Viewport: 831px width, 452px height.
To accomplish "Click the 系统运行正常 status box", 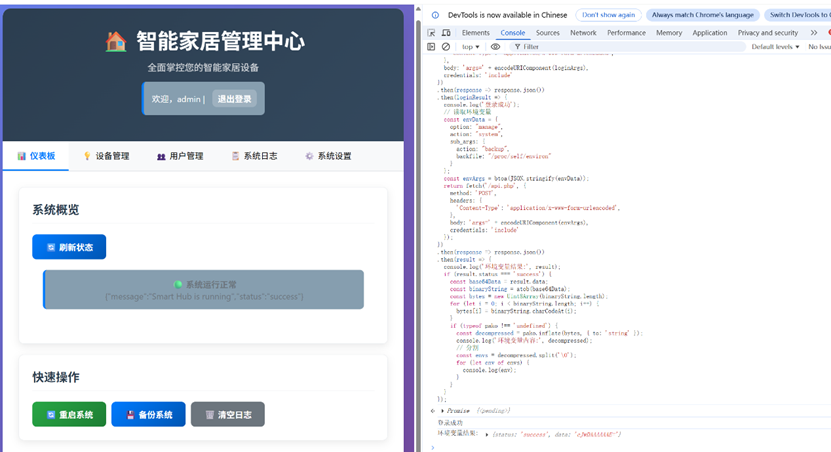I will coord(204,289).
